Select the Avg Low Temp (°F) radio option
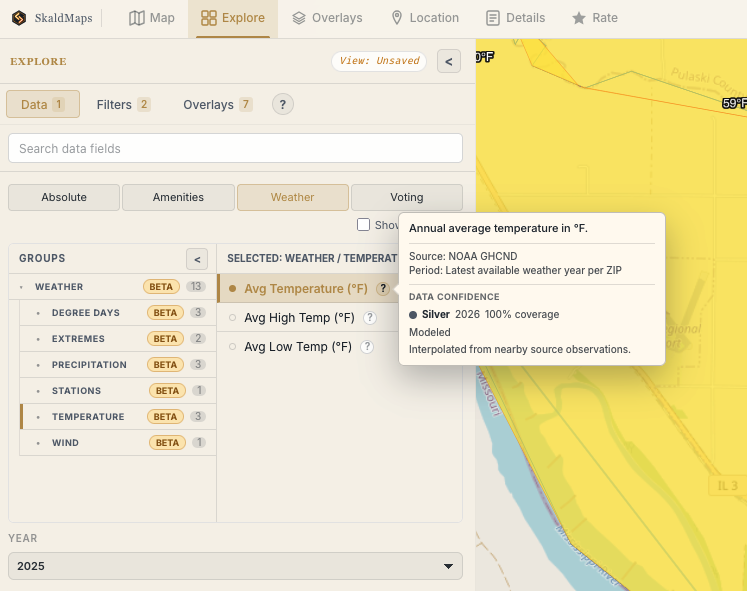Image resolution: width=747 pixels, height=591 pixels. [x=232, y=347]
